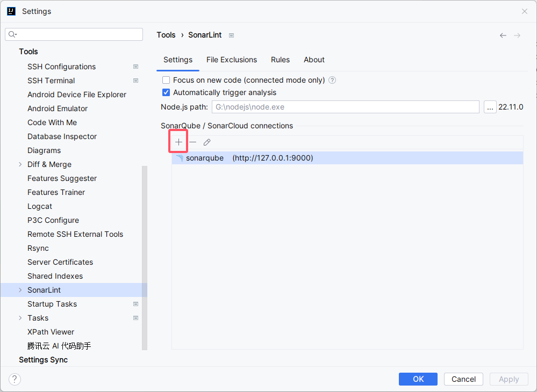Remove selected connection with minus icon
Image resolution: width=537 pixels, height=392 pixels.
[193, 142]
